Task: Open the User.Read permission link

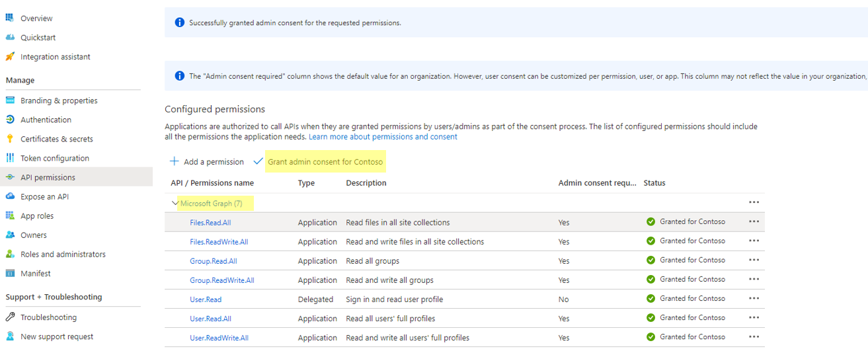Action: point(206,299)
